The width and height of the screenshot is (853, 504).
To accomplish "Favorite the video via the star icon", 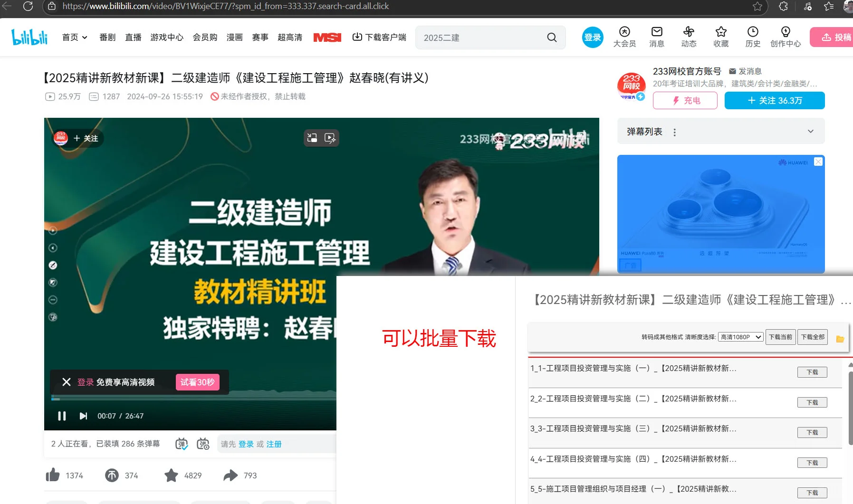I will coord(171,475).
